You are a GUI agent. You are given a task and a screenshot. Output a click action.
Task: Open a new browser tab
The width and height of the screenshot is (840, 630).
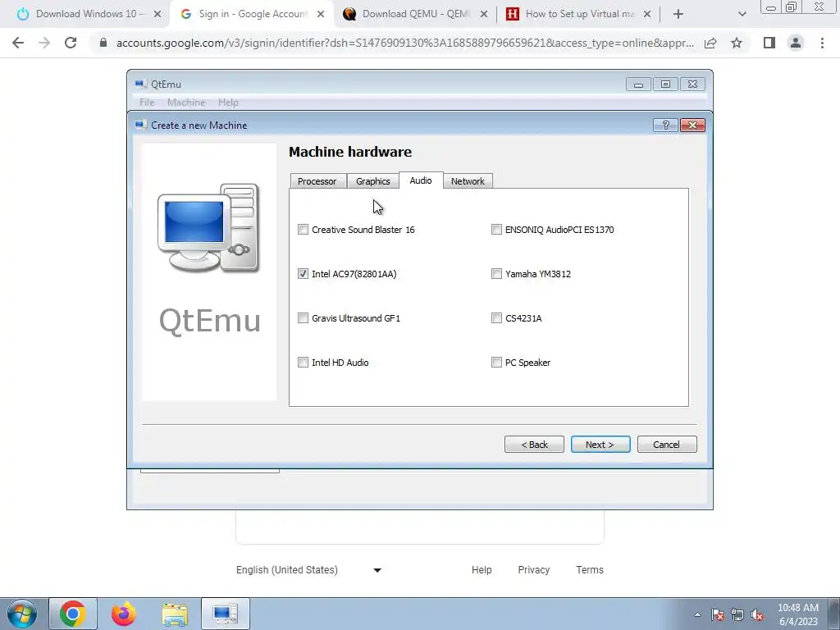click(x=678, y=15)
